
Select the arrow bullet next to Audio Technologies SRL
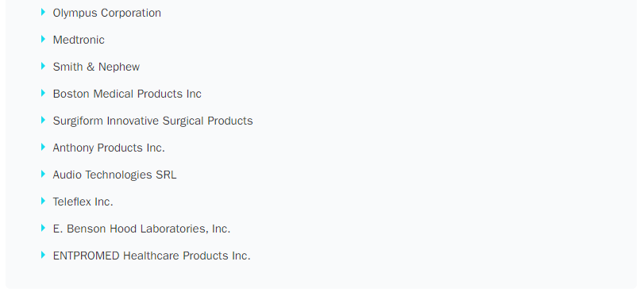pos(43,174)
